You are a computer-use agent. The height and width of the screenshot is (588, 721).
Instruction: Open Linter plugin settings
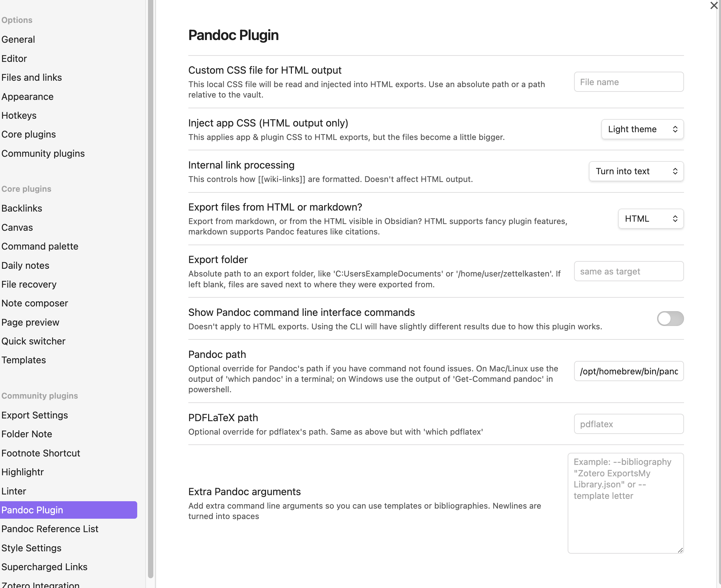pyautogui.click(x=13, y=491)
